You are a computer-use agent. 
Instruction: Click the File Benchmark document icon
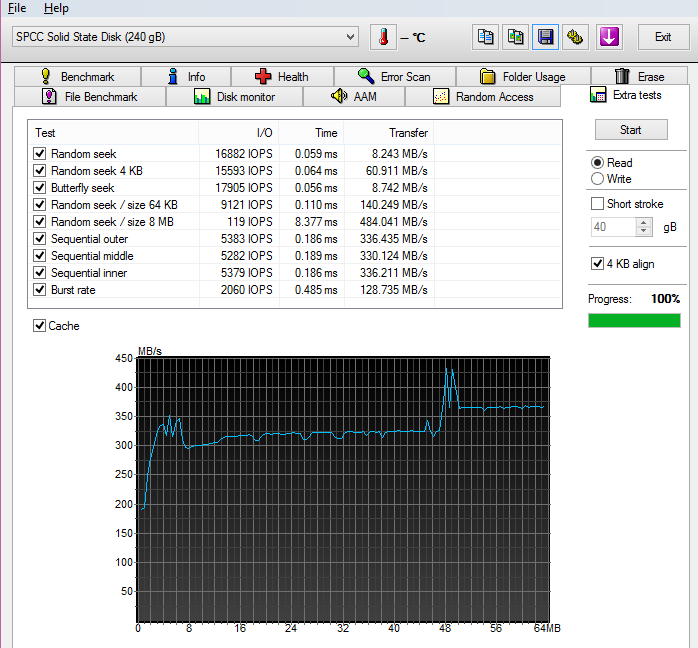point(49,97)
